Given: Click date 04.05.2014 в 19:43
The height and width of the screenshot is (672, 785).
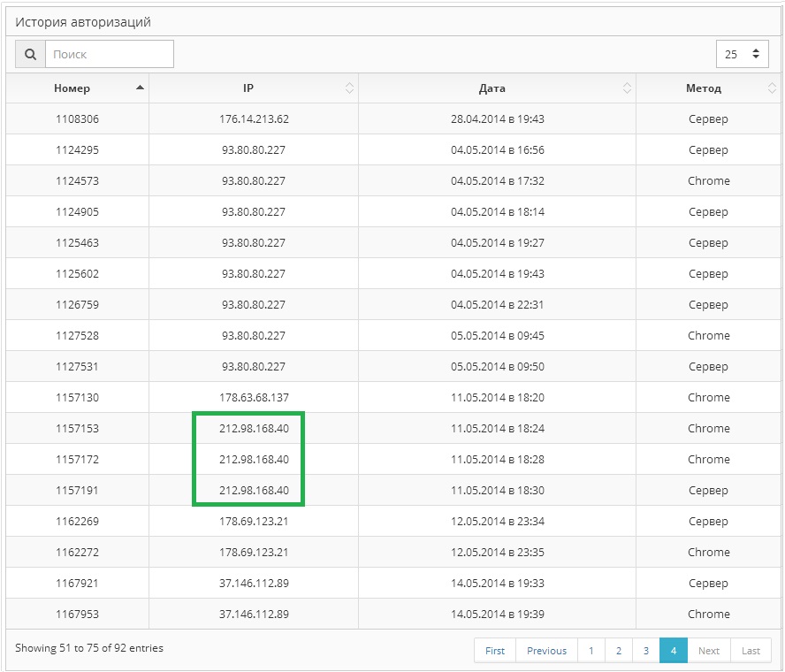Looking at the screenshot, I should click(x=497, y=274).
